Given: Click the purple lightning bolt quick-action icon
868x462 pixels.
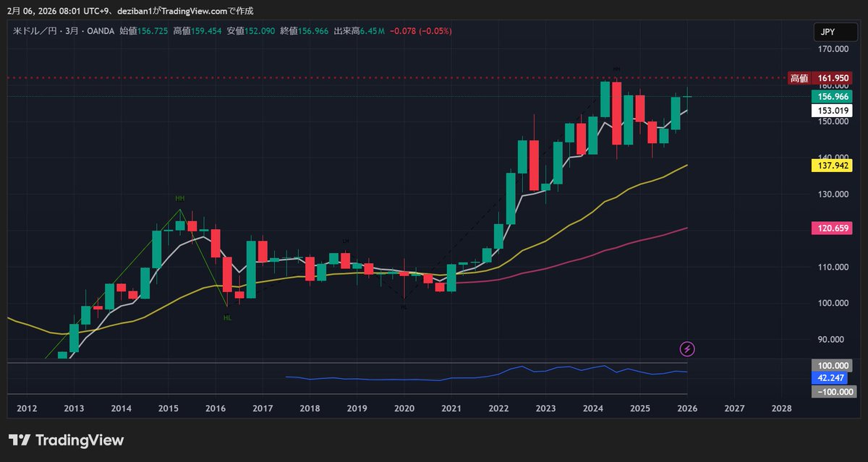Looking at the screenshot, I should 686,348.
